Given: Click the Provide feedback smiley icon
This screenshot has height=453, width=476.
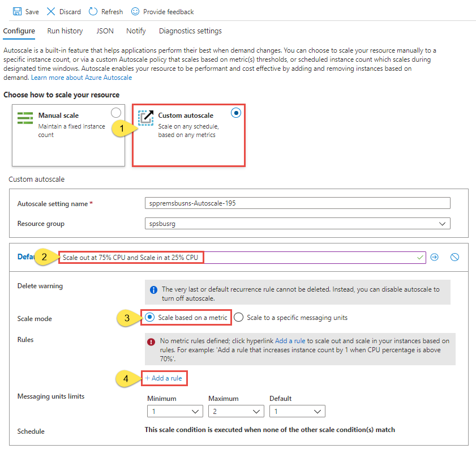Looking at the screenshot, I should pos(135,11).
